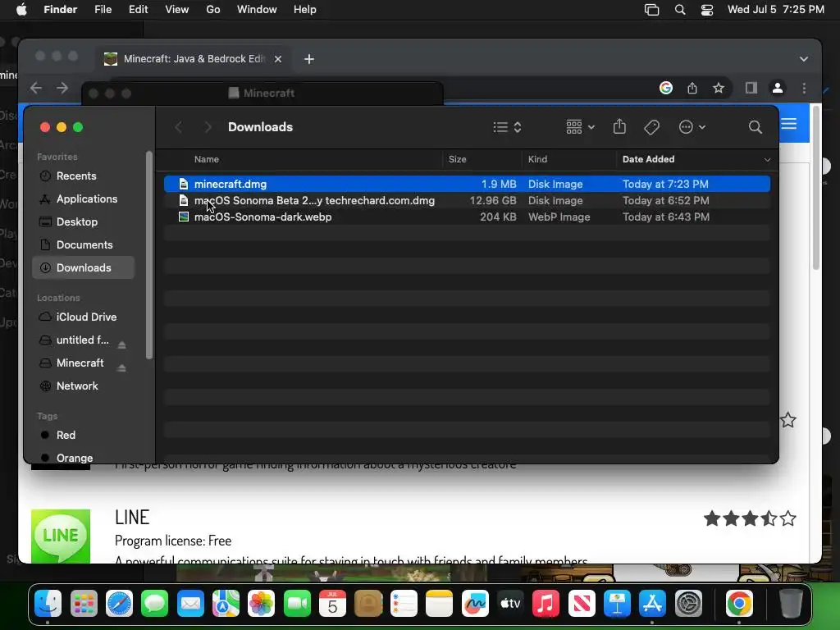Open the Edit menu

coord(138,10)
